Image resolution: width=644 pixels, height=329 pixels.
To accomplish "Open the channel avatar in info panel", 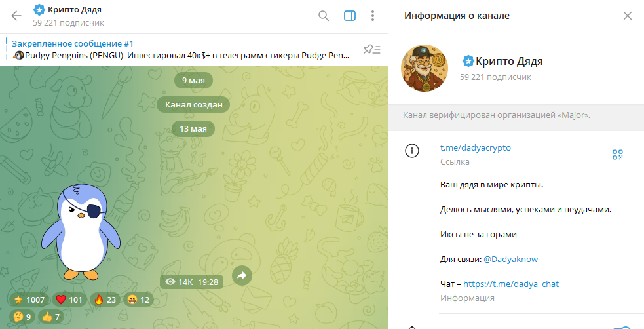I will click(425, 68).
